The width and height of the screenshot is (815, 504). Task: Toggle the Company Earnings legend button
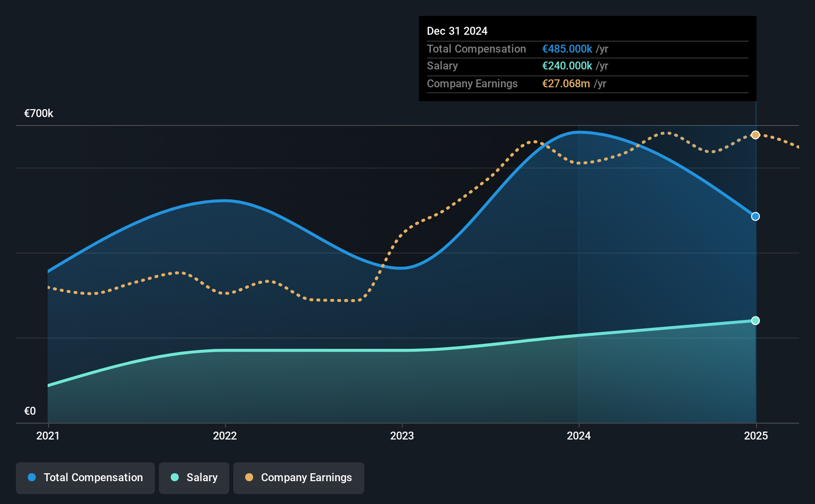[x=299, y=478]
